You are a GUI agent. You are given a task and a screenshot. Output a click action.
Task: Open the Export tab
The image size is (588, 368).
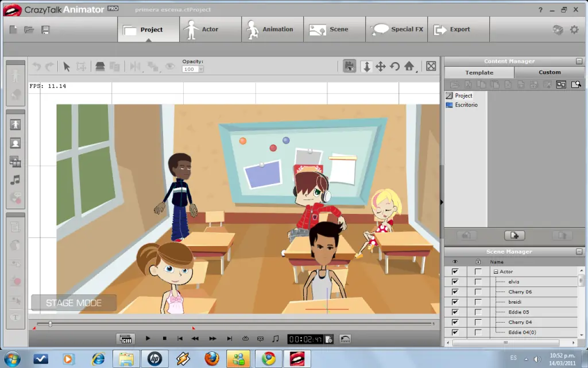[x=458, y=29]
